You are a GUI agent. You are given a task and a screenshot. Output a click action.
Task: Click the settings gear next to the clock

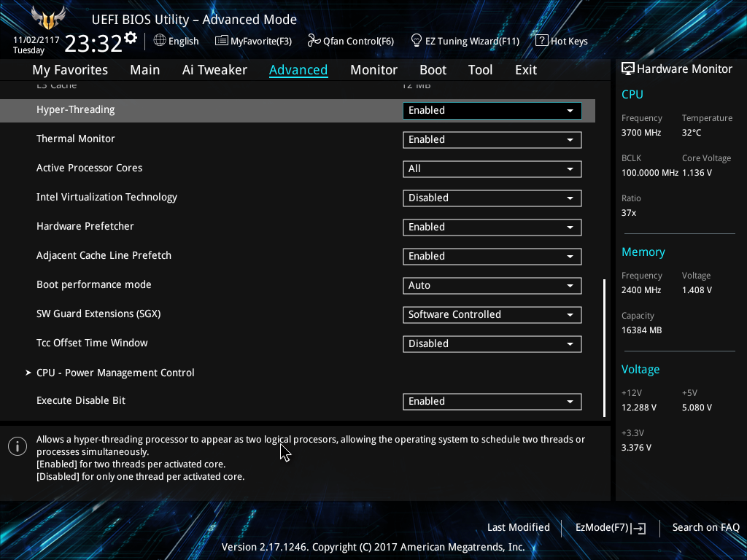[131, 38]
